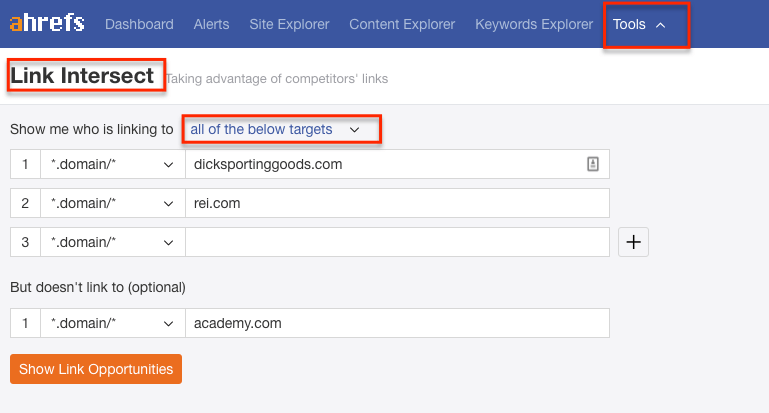Screen dimensions: 769x413
Task: Open the Alerts section
Action: (x=211, y=24)
